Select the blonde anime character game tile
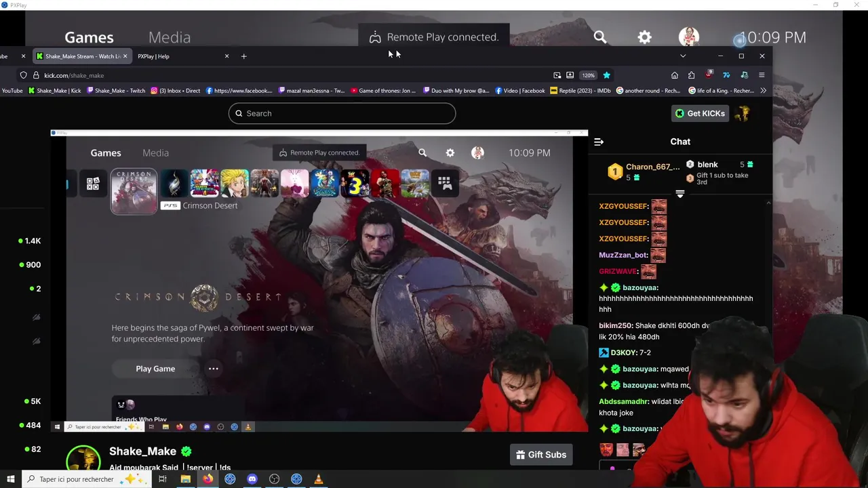 point(234,183)
